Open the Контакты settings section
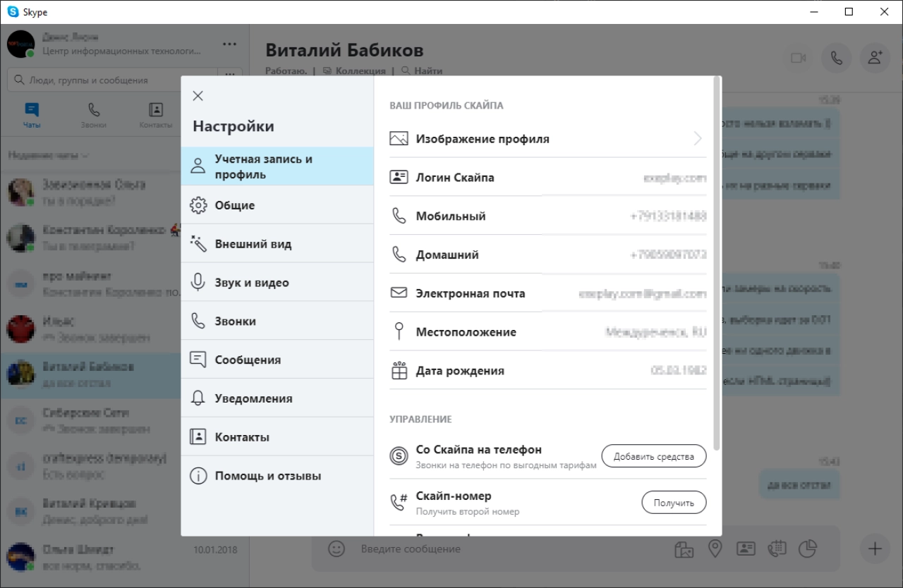The width and height of the screenshot is (903, 588). click(x=277, y=437)
